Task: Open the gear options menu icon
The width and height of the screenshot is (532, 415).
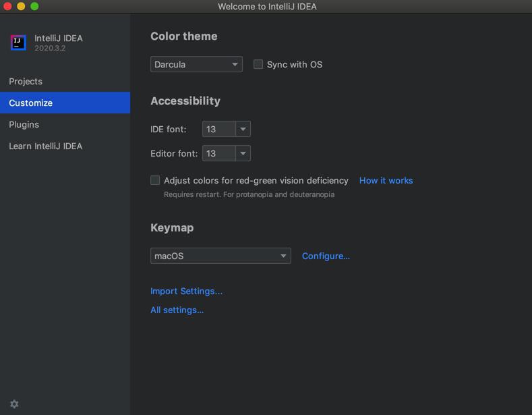Action: (x=14, y=404)
